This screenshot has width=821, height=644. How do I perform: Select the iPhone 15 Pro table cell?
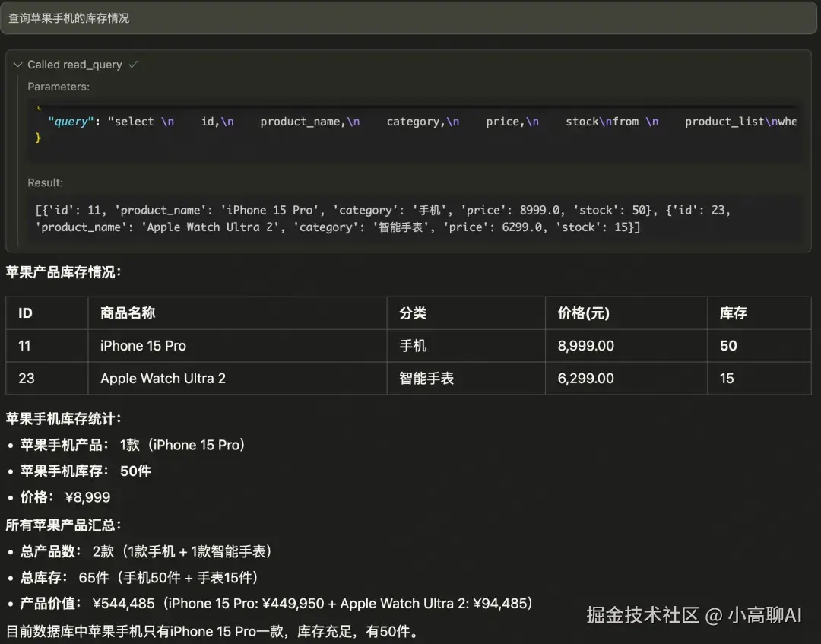point(142,345)
